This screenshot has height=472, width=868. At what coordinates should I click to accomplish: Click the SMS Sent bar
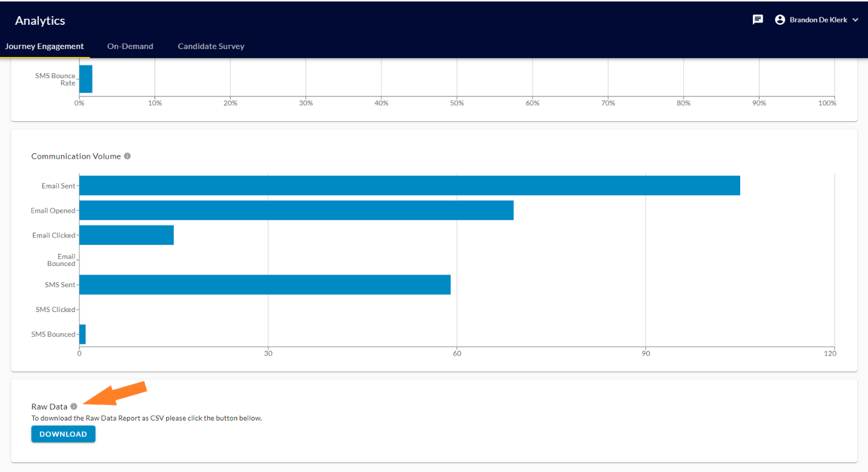point(265,285)
